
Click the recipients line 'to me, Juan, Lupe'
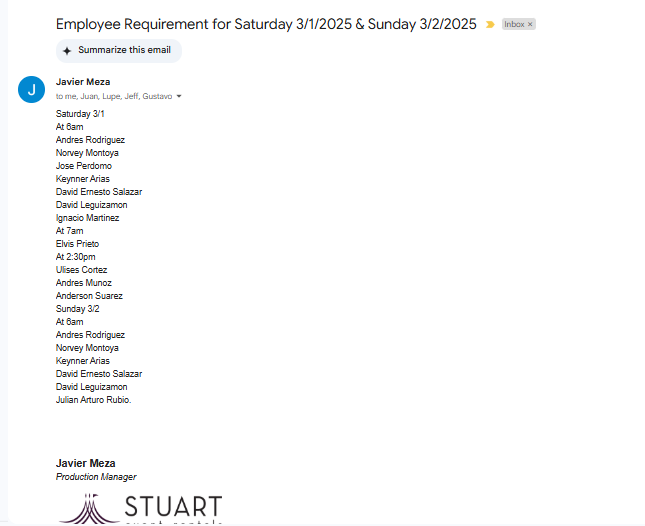pyautogui.click(x=113, y=96)
